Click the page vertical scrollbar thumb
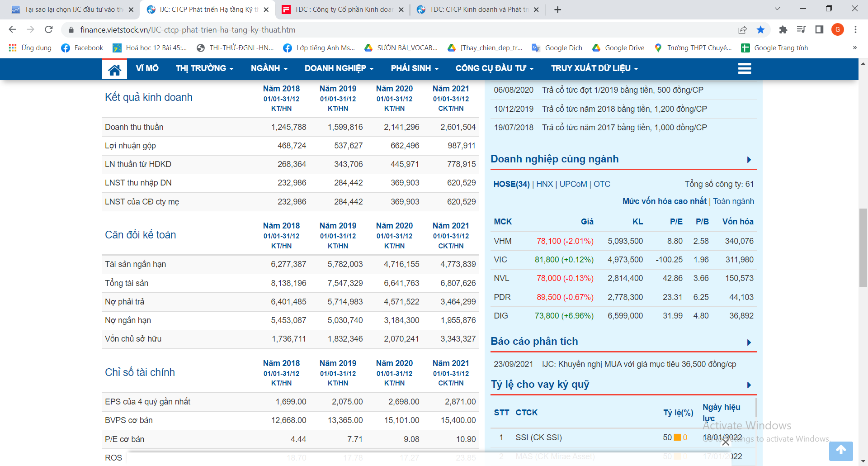The height and width of the screenshot is (466, 868). (x=863, y=248)
